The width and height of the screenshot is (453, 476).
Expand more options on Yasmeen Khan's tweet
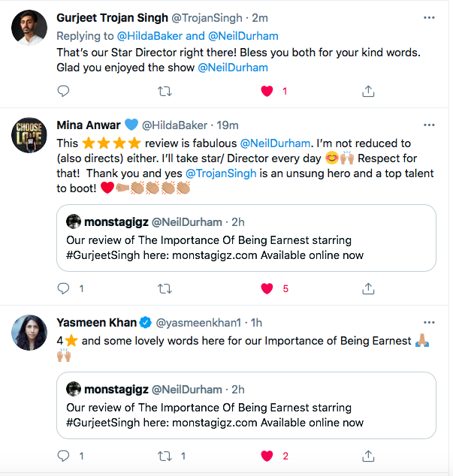tap(428, 323)
